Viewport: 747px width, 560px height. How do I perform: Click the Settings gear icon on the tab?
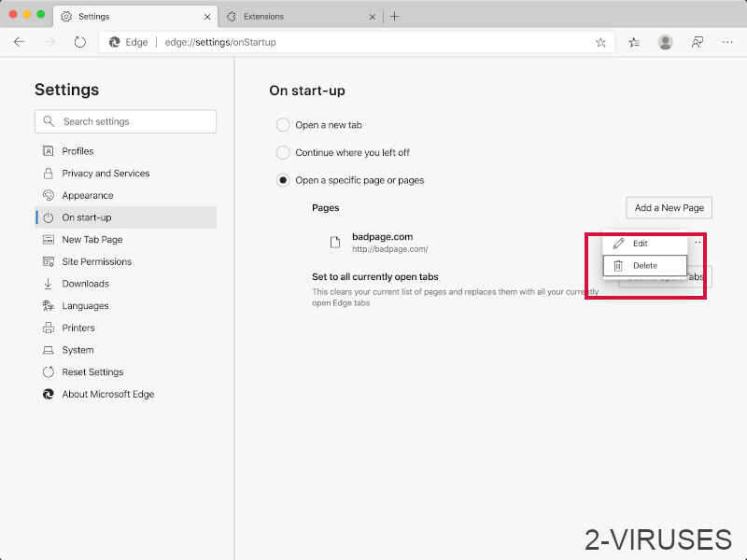pyautogui.click(x=66, y=17)
